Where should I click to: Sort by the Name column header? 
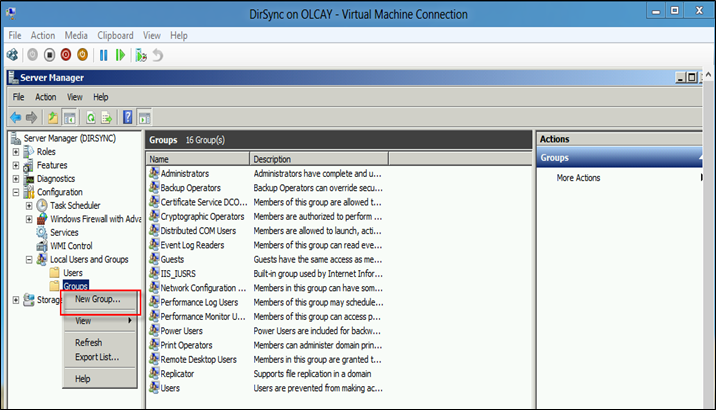[x=198, y=159]
